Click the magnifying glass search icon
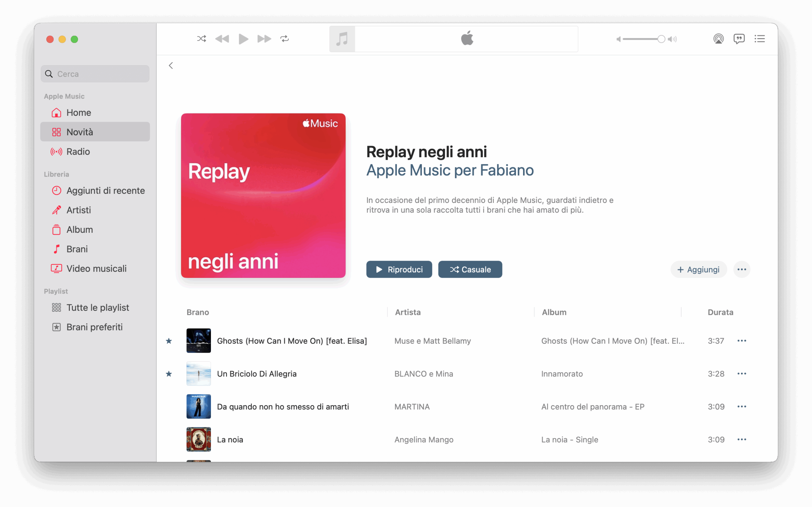812x507 pixels. pyautogui.click(x=49, y=74)
